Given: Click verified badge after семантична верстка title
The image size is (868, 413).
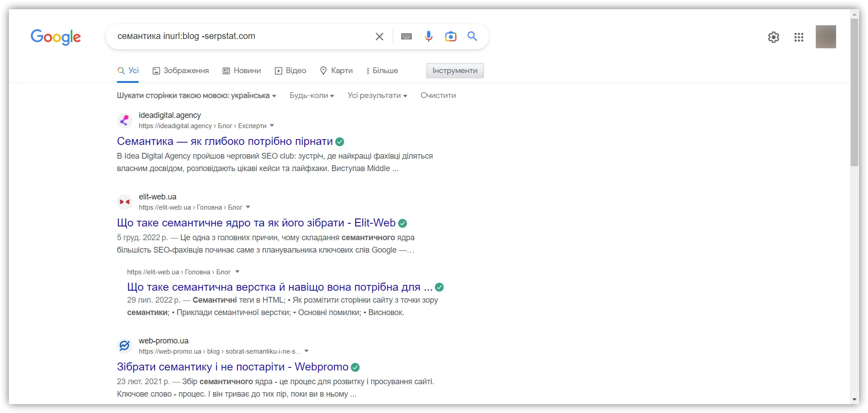Looking at the screenshot, I should tap(439, 287).
